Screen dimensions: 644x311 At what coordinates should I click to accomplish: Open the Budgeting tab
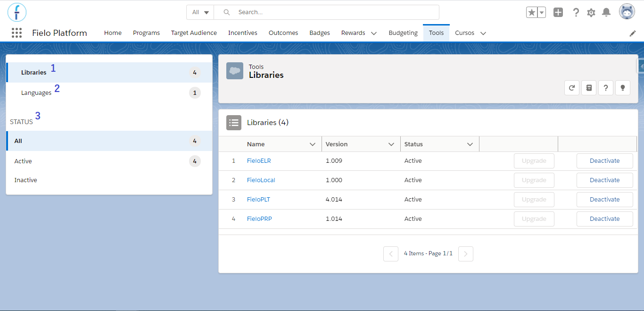pyautogui.click(x=403, y=33)
